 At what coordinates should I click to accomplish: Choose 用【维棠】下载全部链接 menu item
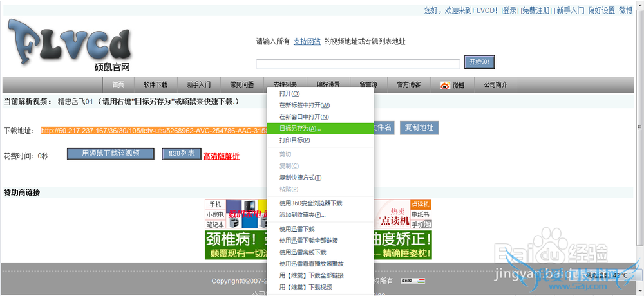[320, 275]
